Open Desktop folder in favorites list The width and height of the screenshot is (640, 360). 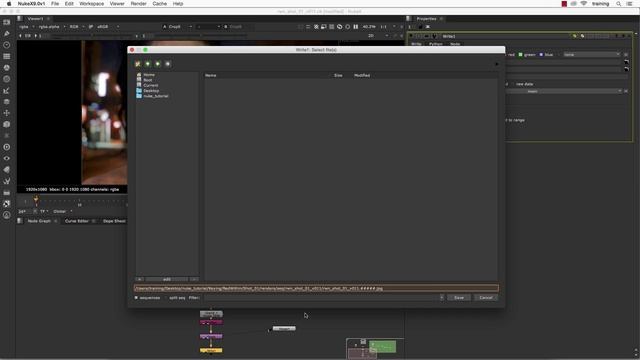coord(151,91)
